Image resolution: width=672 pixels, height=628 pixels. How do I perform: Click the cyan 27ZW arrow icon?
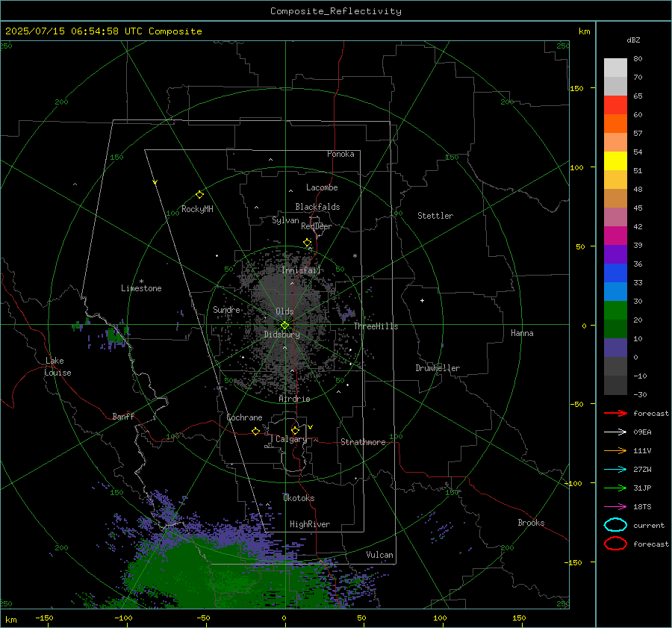point(615,470)
